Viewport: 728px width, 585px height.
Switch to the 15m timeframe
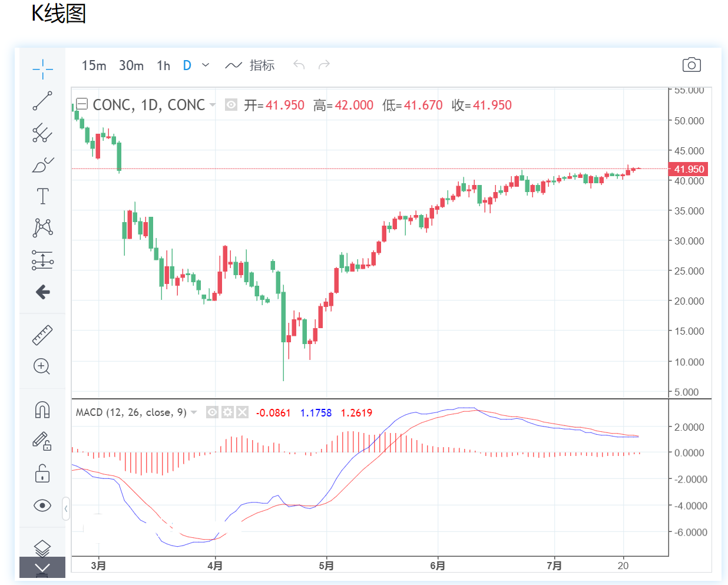pyautogui.click(x=94, y=65)
